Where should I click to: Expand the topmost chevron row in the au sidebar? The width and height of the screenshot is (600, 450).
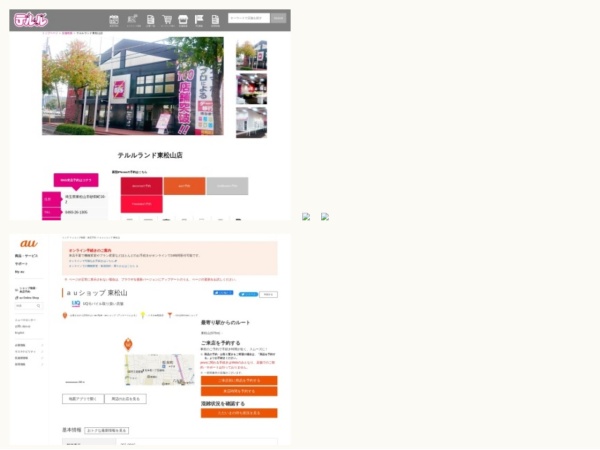[29, 345]
